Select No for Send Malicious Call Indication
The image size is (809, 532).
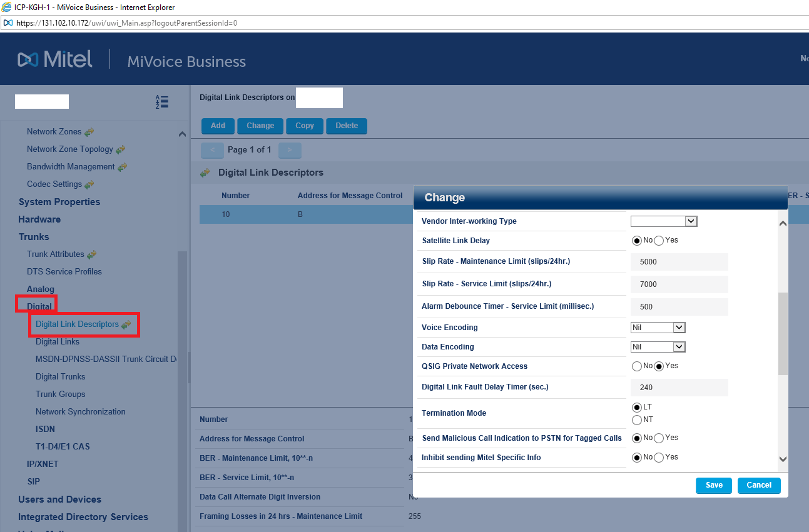pos(637,438)
